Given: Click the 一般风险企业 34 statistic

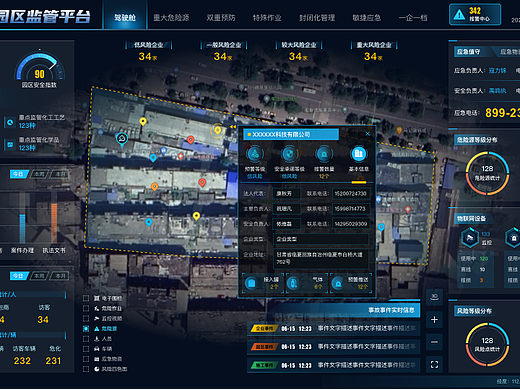Looking at the screenshot, I should [x=223, y=51].
